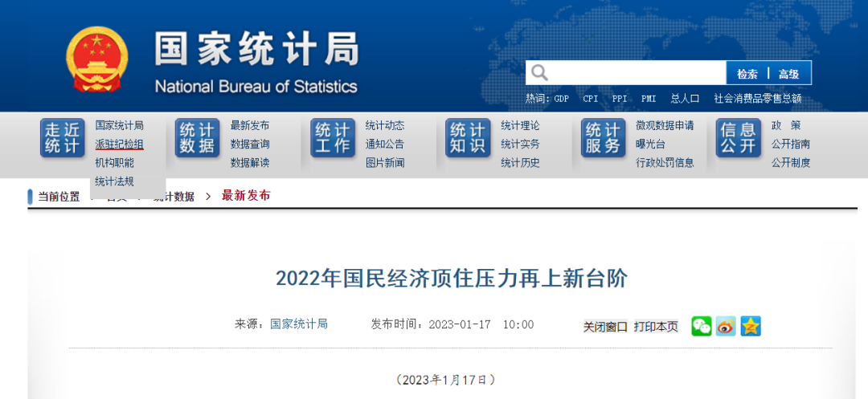Screen dimensions: 868x399
Task: Click into the search text field
Action: click(x=635, y=73)
